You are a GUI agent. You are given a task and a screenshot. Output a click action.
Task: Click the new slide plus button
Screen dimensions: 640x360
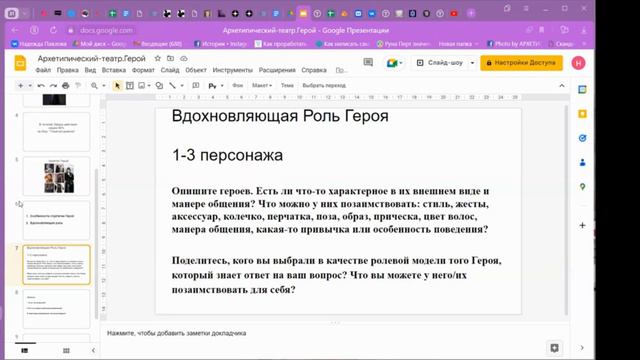click(x=20, y=86)
